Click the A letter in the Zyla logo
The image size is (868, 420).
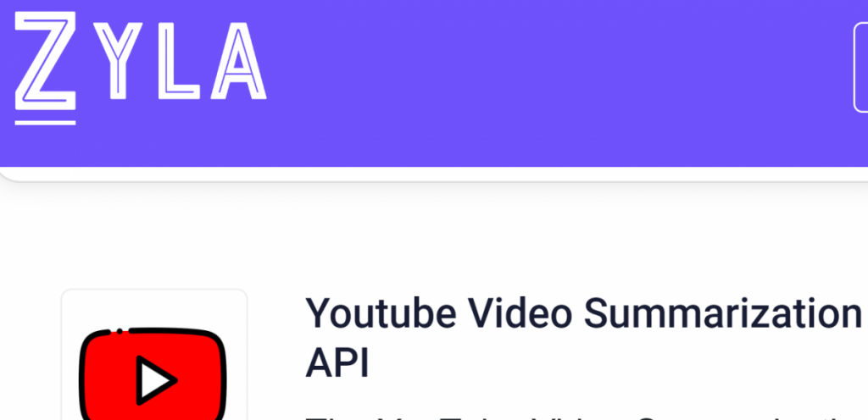click(238, 61)
